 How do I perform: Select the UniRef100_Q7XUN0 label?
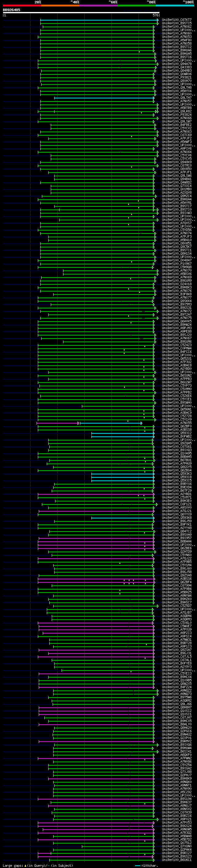(x=177, y=846)
